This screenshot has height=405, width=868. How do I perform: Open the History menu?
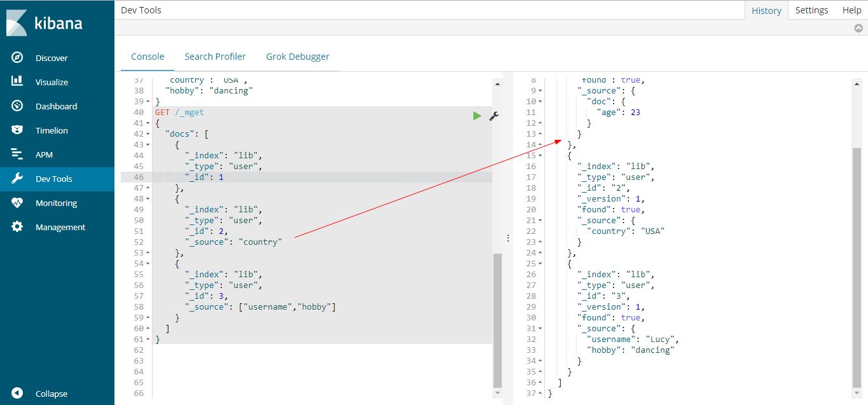point(766,10)
